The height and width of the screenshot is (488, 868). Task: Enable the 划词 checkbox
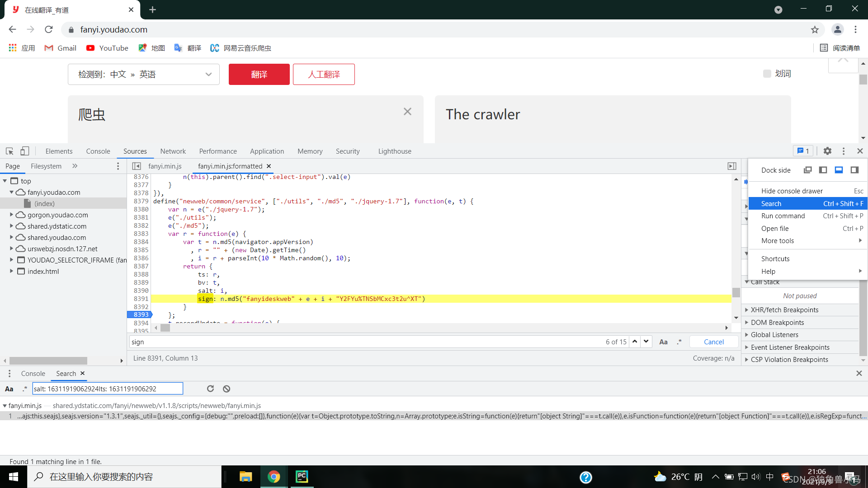tap(767, 74)
